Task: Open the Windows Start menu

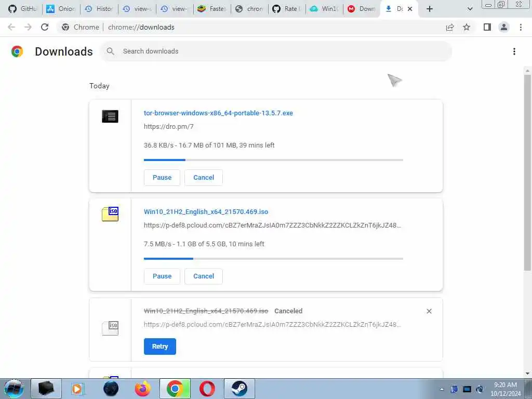Action: pos(14,389)
